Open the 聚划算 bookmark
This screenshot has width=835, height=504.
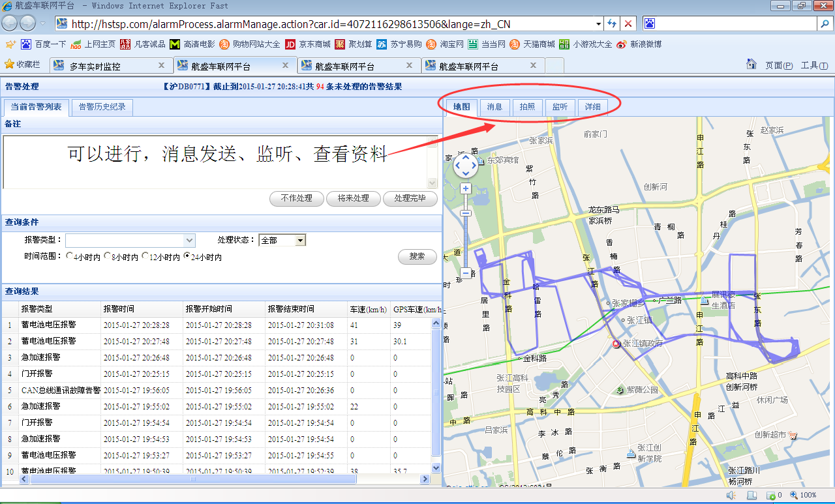(x=354, y=44)
